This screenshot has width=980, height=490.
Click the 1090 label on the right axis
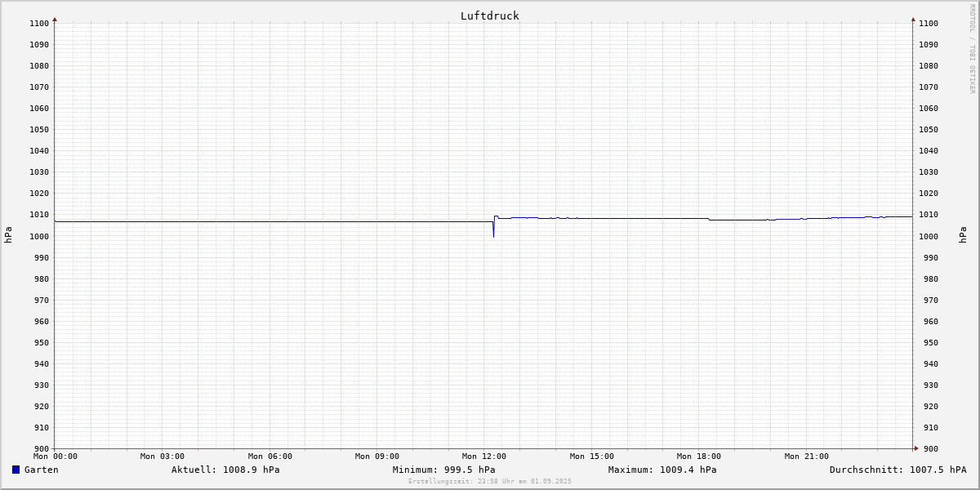[929, 45]
